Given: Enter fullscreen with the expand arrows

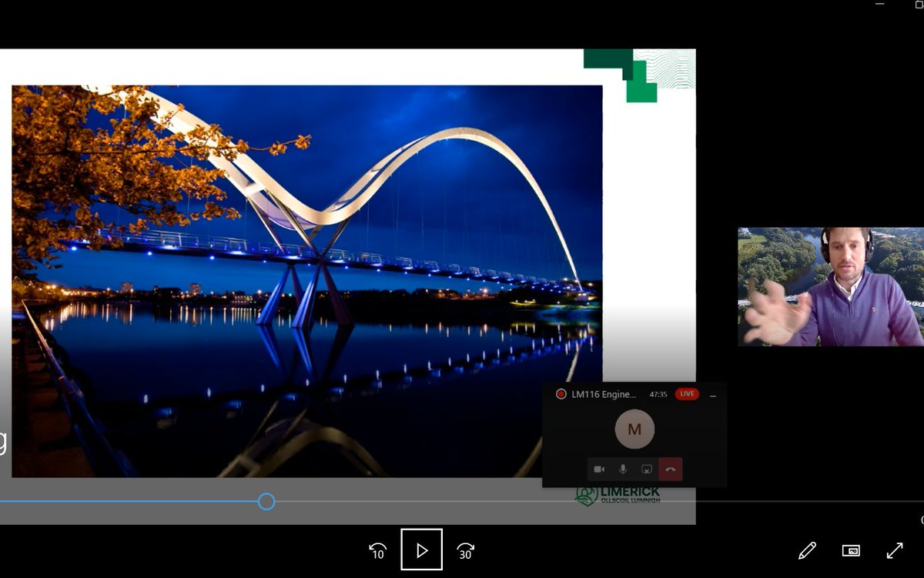Looking at the screenshot, I should [895, 550].
